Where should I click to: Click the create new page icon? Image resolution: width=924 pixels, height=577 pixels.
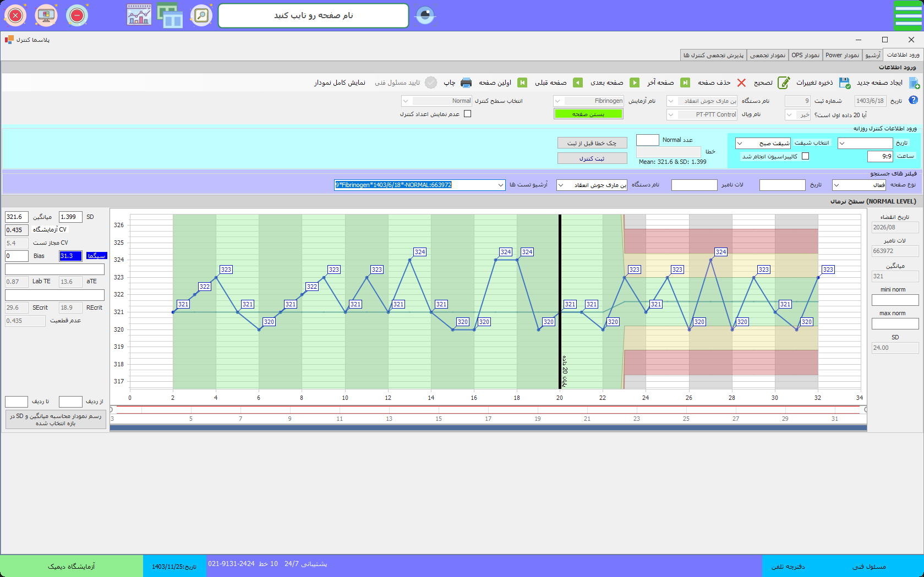[914, 83]
